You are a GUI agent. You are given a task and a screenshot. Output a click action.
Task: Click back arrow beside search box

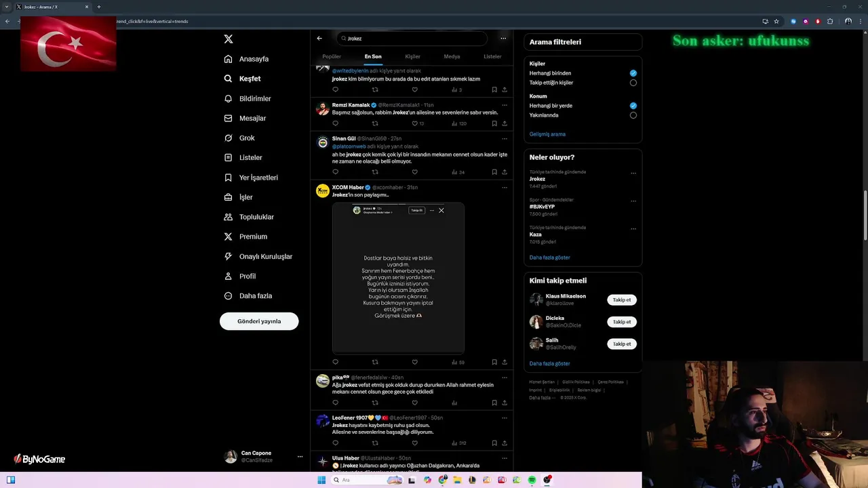coord(319,39)
